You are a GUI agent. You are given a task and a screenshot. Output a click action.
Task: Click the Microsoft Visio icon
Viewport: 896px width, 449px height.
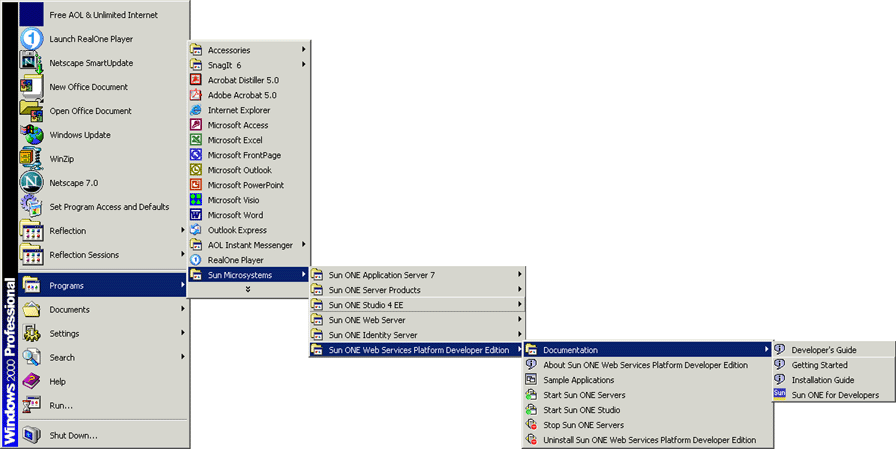196,200
